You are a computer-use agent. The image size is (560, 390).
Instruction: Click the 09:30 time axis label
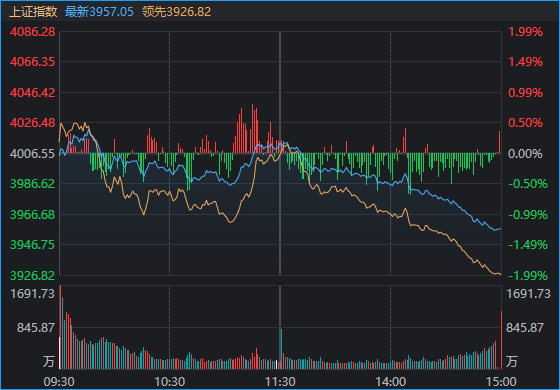(x=59, y=381)
